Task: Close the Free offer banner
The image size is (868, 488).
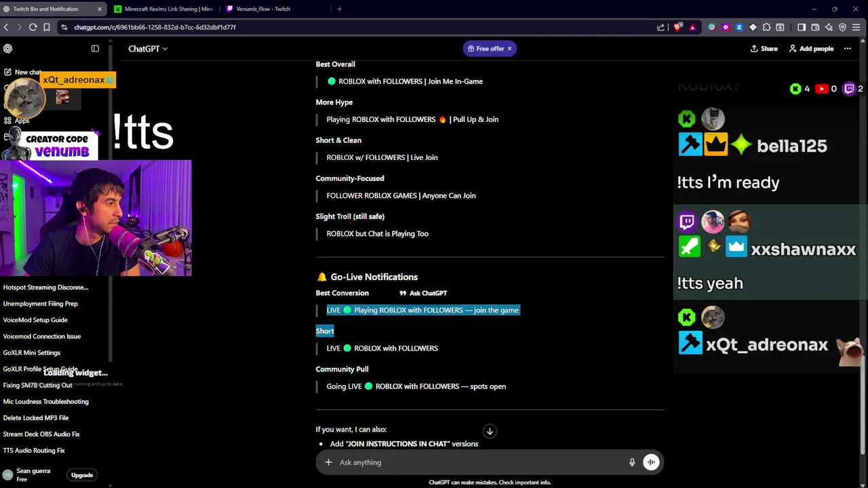Action: click(509, 49)
